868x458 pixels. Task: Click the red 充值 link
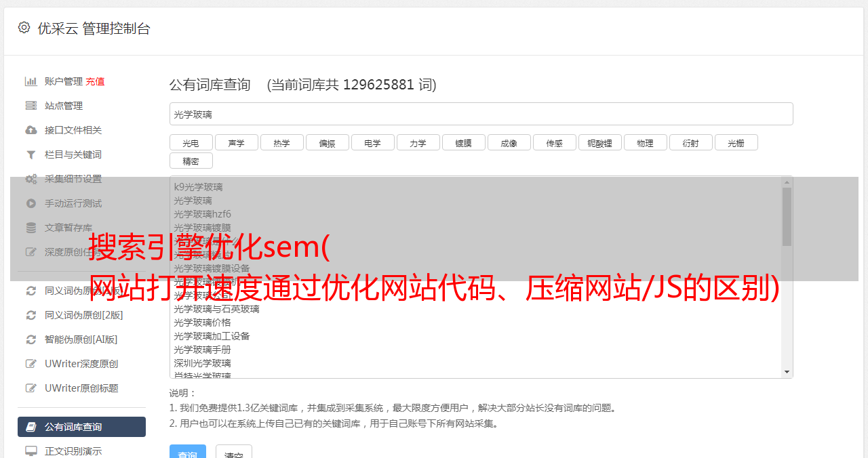coord(95,81)
